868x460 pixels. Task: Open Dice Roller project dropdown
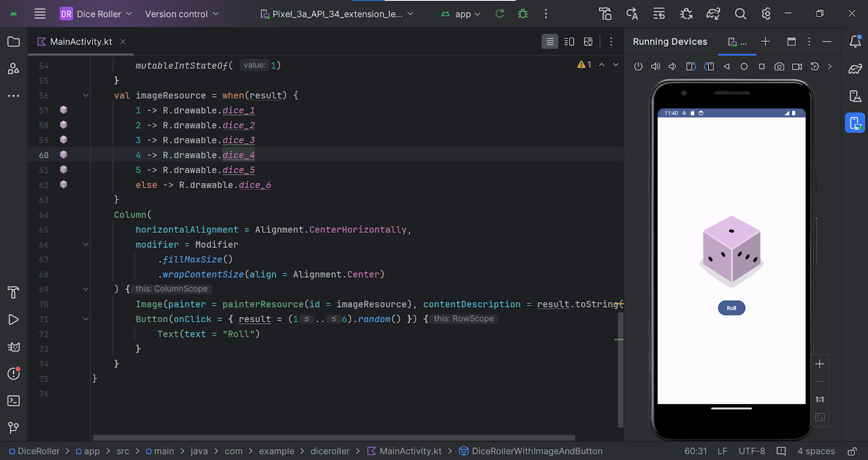[96, 14]
